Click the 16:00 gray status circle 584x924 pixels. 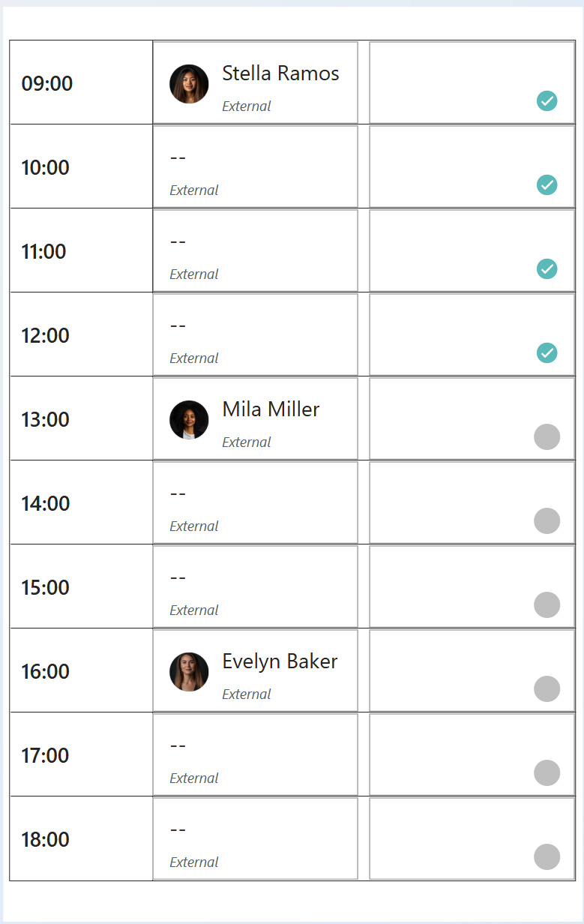547,688
